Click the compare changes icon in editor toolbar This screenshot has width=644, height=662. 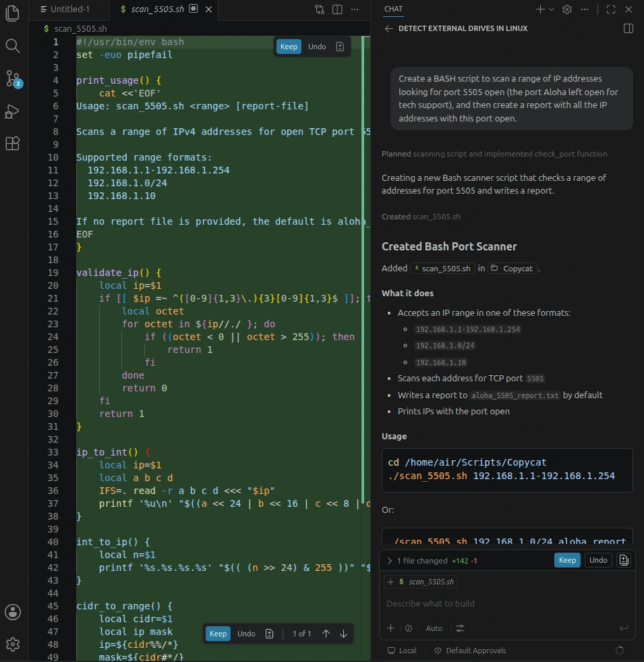point(320,9)
